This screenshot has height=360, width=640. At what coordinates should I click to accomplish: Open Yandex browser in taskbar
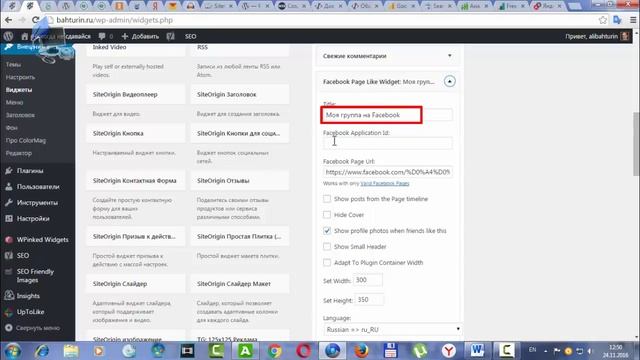(449, 351)
